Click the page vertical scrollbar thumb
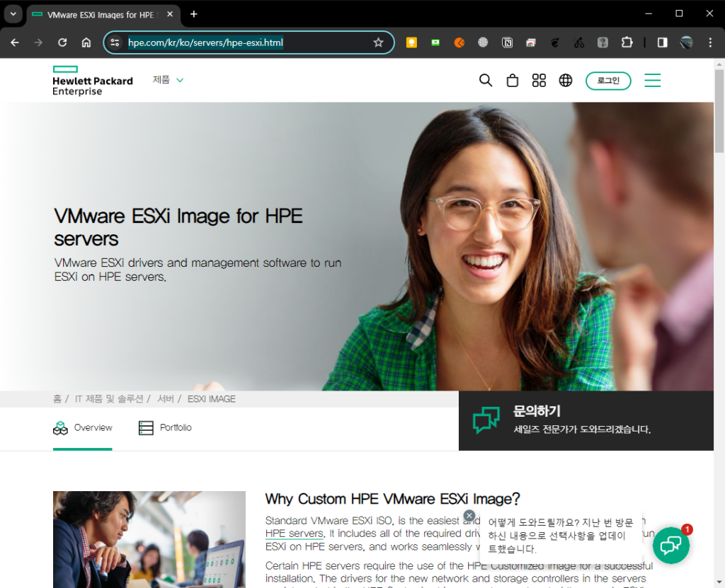The image size is (725, 588). pyautogui.click(x=719, y=111)
